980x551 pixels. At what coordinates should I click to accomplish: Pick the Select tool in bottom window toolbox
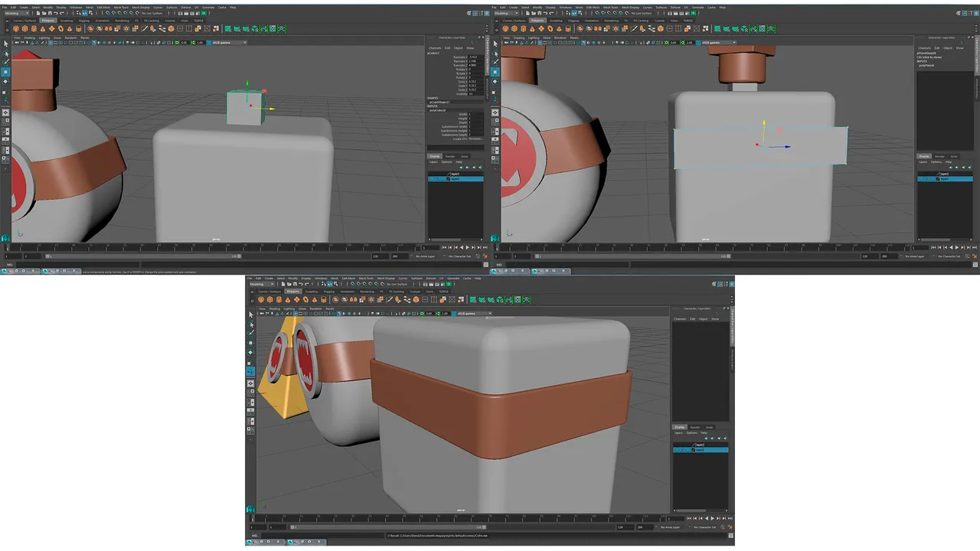(251, 315)
